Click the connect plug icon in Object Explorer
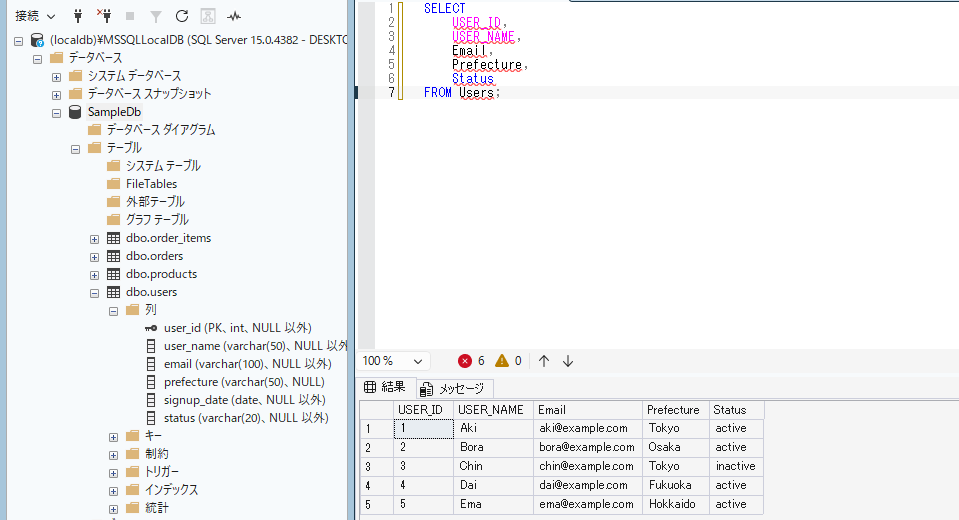 [78, 16]
